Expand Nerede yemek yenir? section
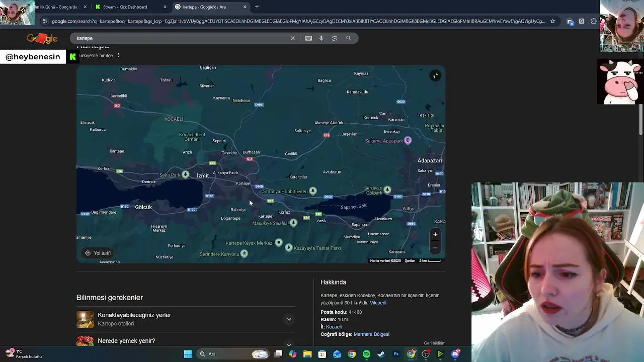 (289, 344)
